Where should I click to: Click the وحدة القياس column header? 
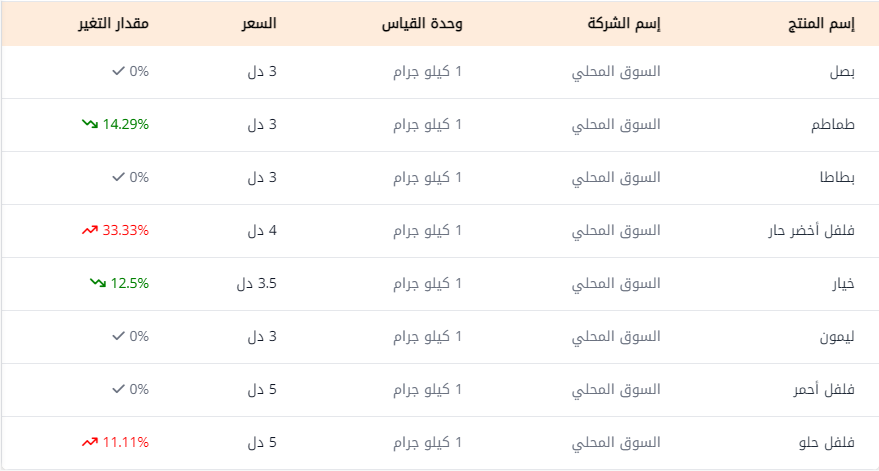click(x=422, y=24)
